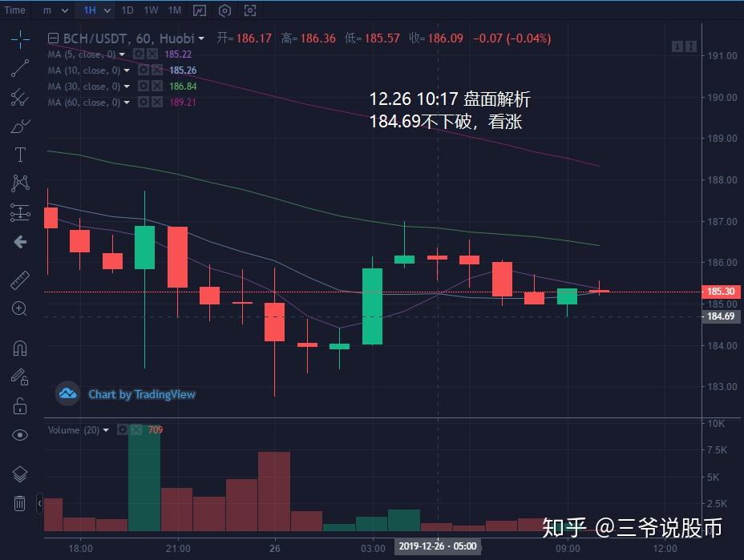This screenshot has height=560, width=744.
Task: Click the back arrow in left toolbar
Action: tap(20, 242)
